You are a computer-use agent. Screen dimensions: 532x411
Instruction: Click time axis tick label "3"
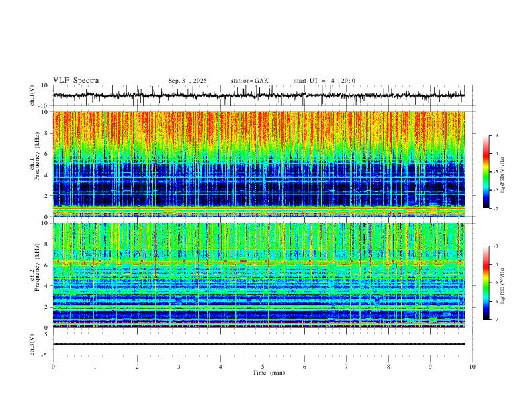point(179,367)
